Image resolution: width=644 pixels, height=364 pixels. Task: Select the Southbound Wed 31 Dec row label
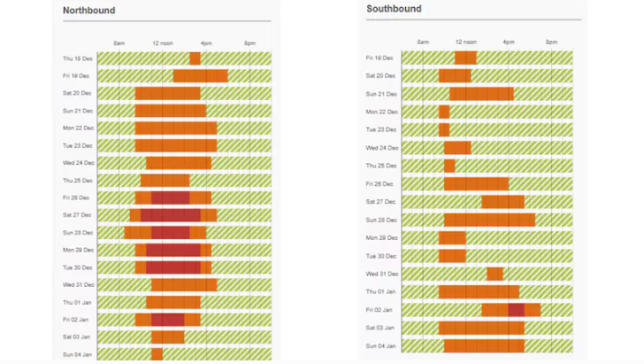point(382,274)
